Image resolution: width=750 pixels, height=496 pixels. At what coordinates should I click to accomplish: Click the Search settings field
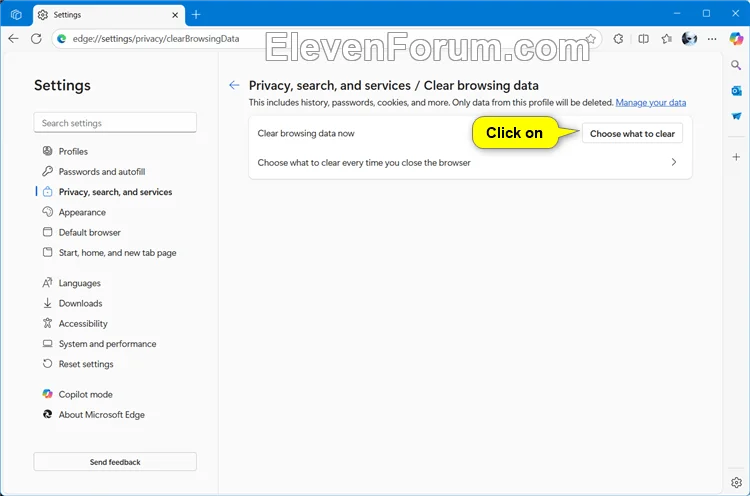(115, 123)
